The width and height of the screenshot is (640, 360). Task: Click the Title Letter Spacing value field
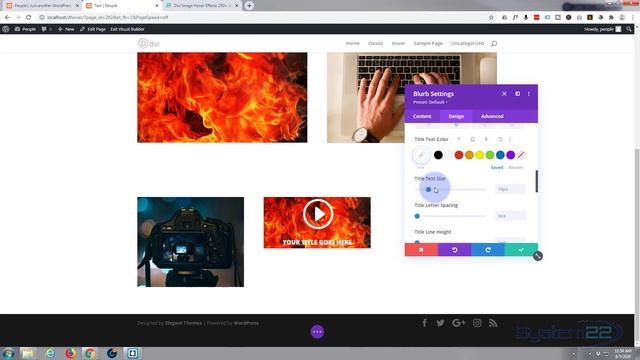tap(510, 216)
